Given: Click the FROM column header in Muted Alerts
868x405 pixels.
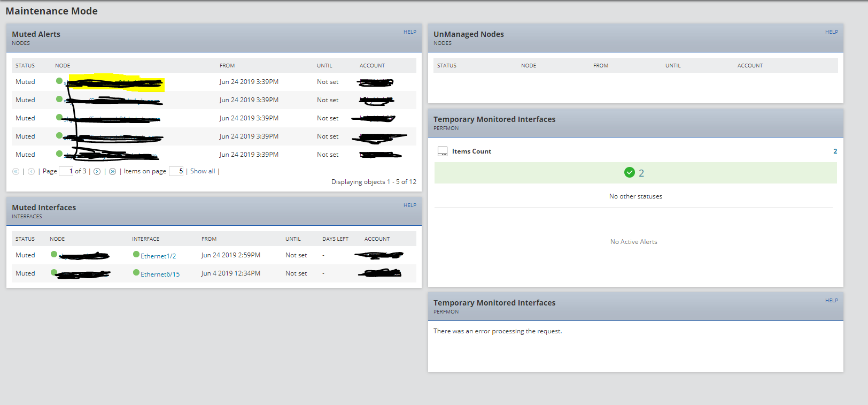Looking at the screenshot, I should 227,66.
